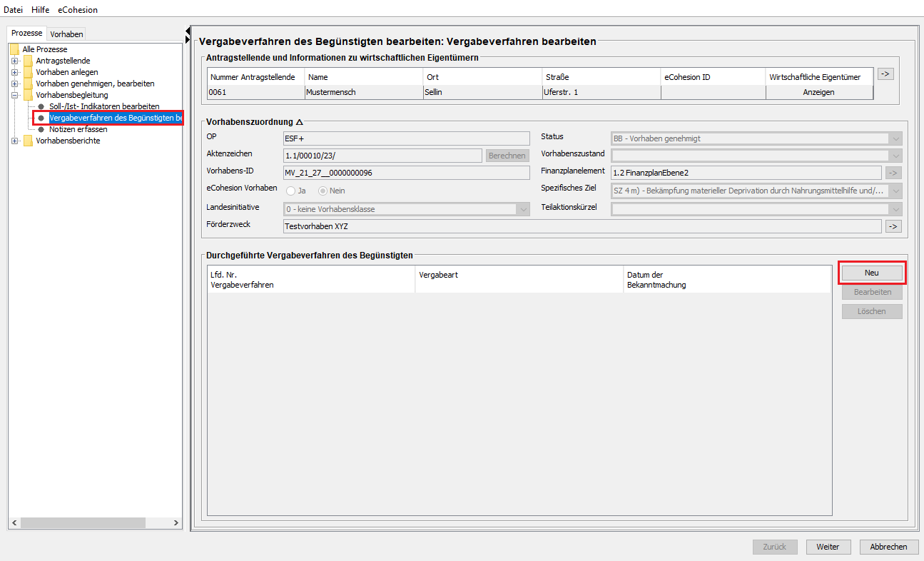Image resolution: width=924 pixels, height=561 pixels.
Task: Click the Name column header in applicants table
Action: [x=364, y=77]
